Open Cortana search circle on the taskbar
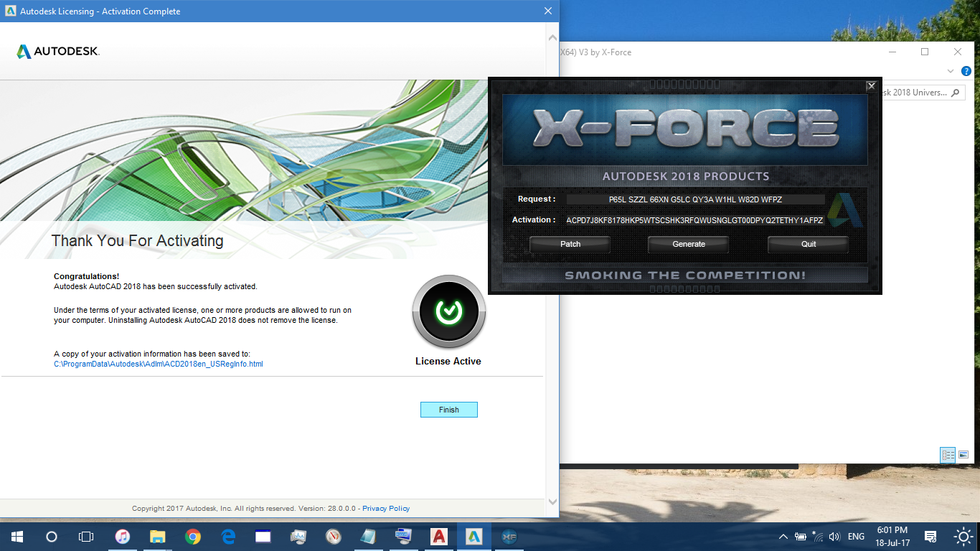Viewport: 980px width, 551px height. 51,537
